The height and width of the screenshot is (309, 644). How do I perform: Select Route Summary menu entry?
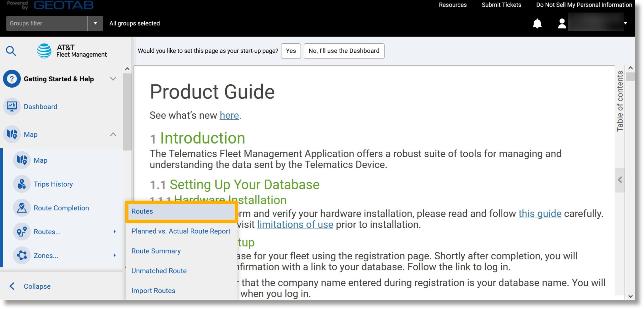pos(156,251)
